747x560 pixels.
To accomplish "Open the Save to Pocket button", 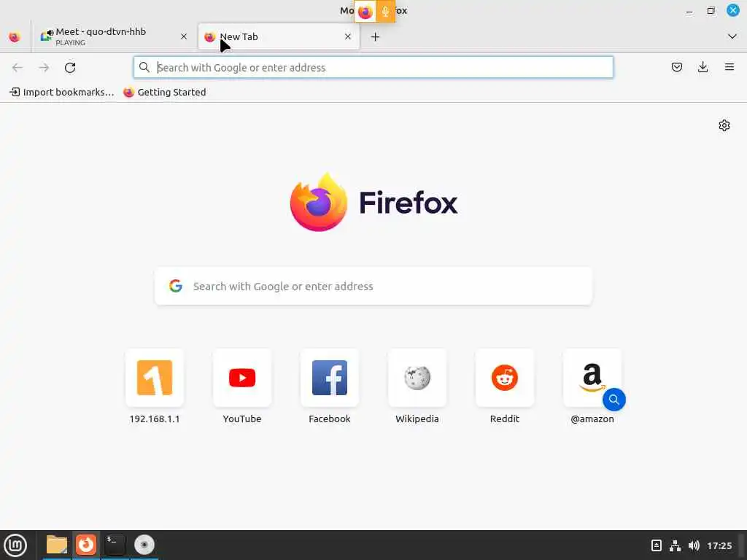I will [x=677, y=67].
